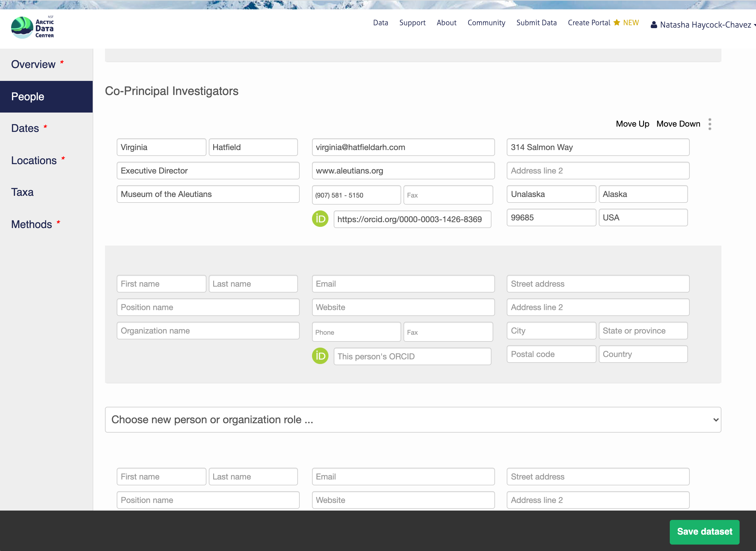This screenshot has height=551, width=756.
Task: Switch to the Overview section
Action: [x=33, y=64]
